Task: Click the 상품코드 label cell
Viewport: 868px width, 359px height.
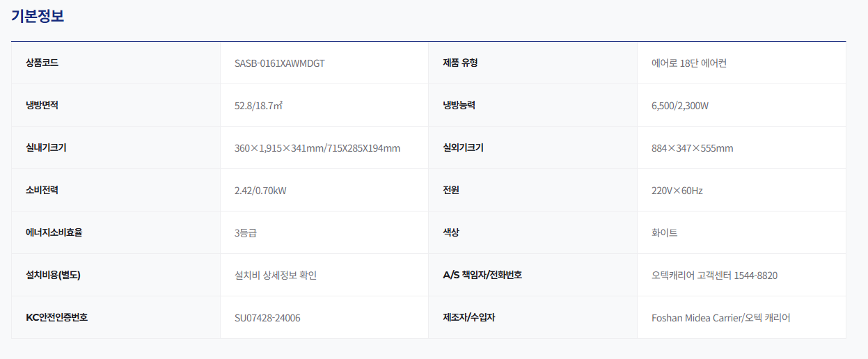Action: [42, 63]
